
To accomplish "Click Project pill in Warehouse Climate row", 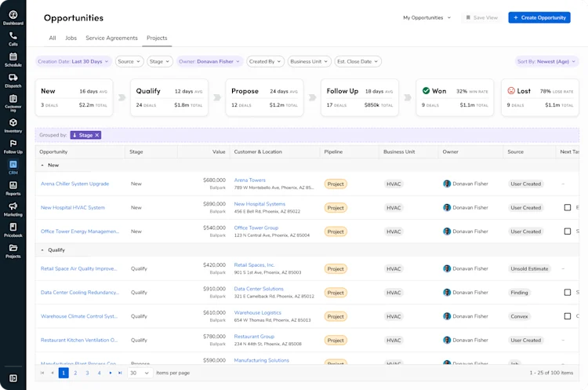I will [x=336, y=316].
